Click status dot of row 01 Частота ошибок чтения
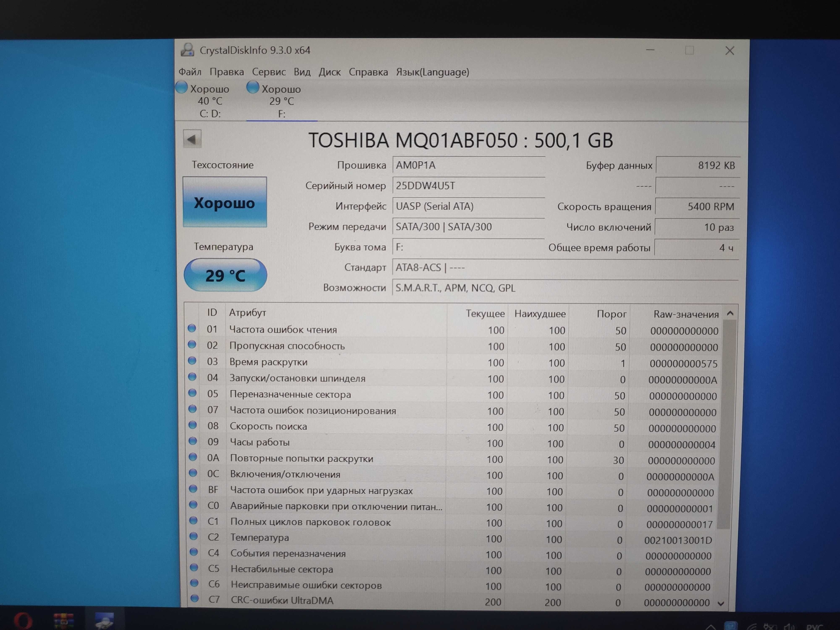 click(192, 328)
